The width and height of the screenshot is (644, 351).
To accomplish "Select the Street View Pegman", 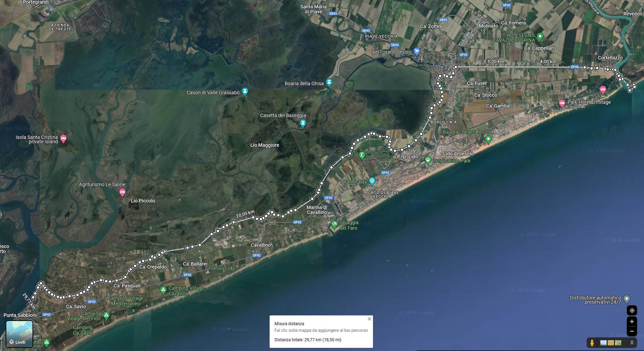I will click(x=592, y=343).
